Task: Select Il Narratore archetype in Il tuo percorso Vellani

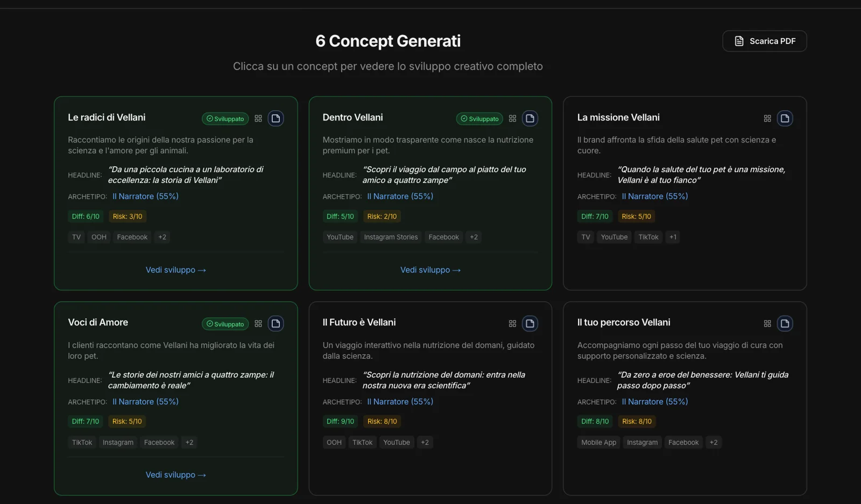Action: (655, 402)
